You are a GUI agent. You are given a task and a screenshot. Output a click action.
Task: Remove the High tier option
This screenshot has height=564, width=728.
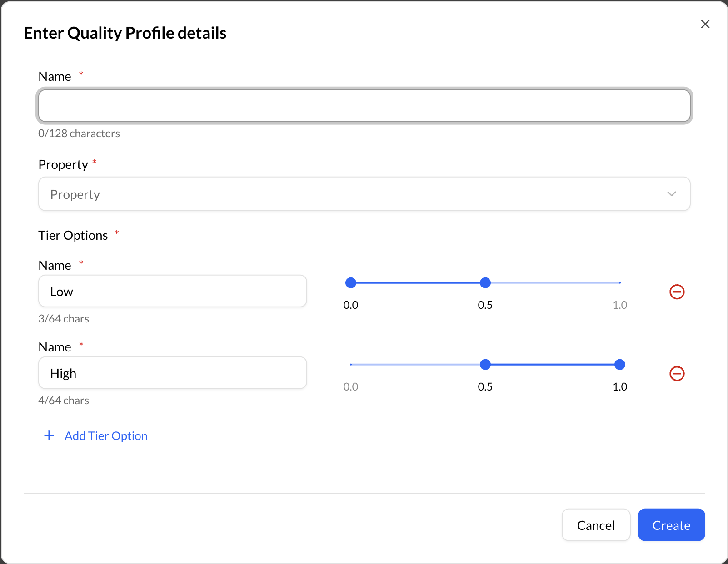click(677, 374)
